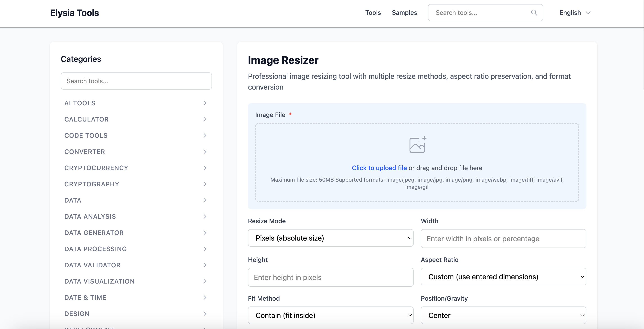
Task: Open the Fit Method dropdown
Action: [x=331, y=315]
